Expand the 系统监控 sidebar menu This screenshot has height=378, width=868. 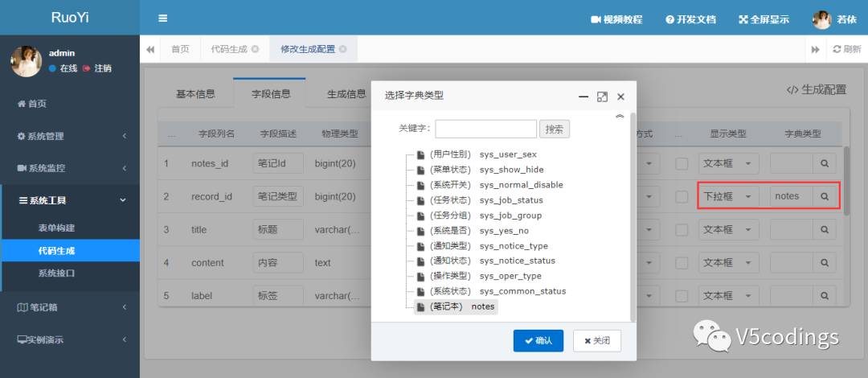pyautogui.click(x=70, y=168)
